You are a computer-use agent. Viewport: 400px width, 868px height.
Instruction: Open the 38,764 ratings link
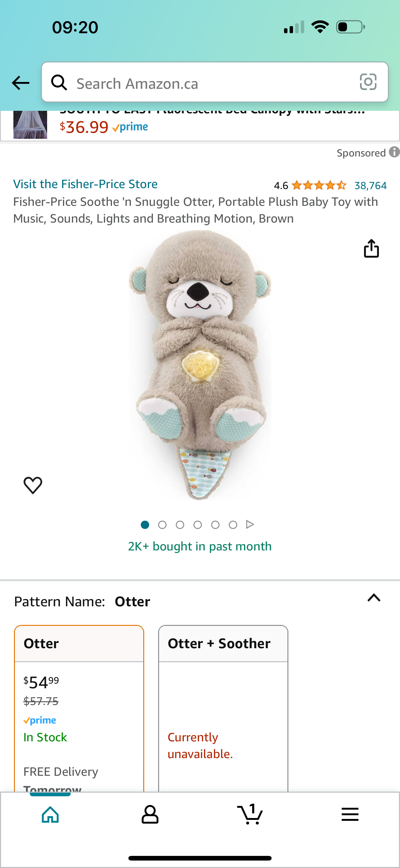[371, 185]
